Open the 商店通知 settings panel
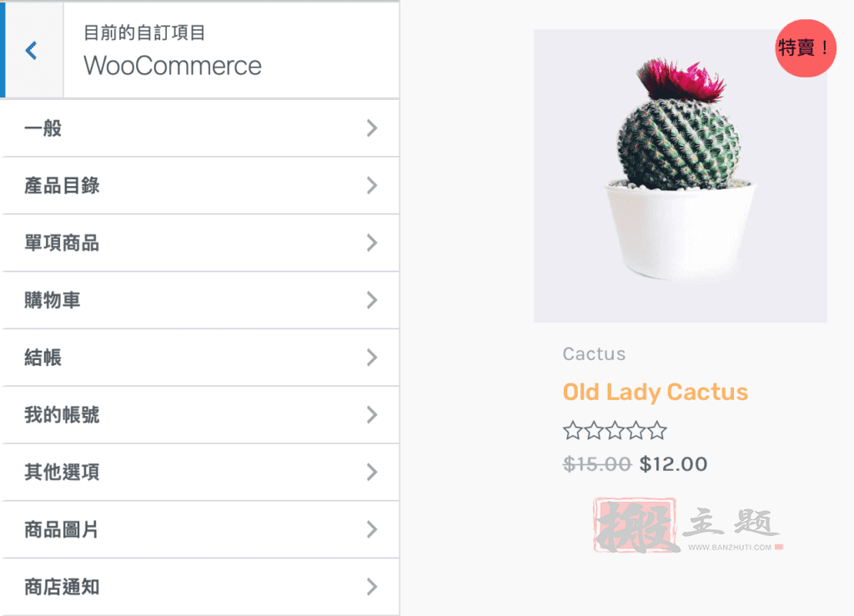The image size is (854, 616). [200, 587]
